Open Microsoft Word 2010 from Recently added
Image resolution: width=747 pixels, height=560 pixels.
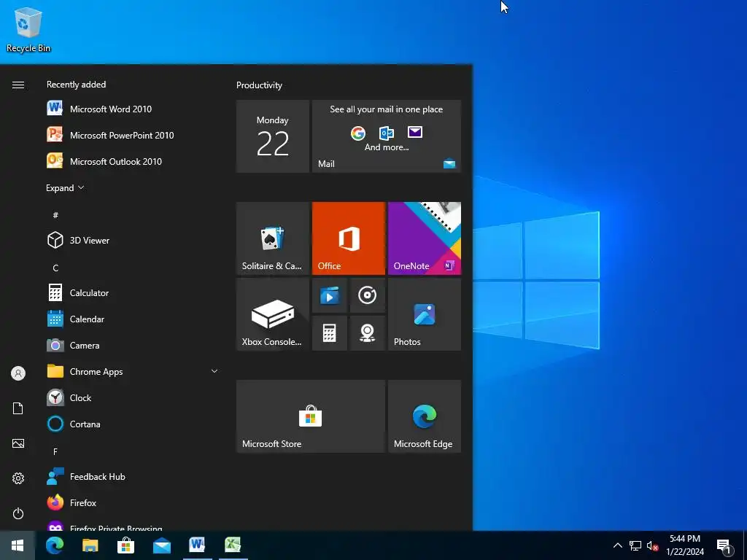click(x=133, y=109)
